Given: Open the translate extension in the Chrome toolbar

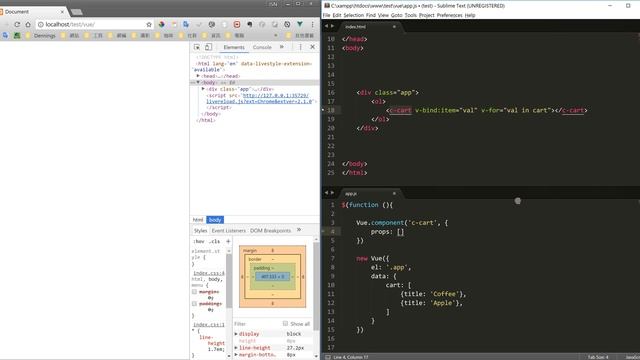Looking at the screenshot, I should click(x=186, y=24).
